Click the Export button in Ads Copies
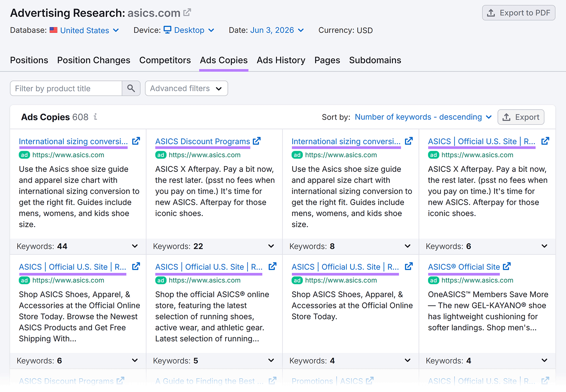The image size is (566, 392). click(521, 117)
